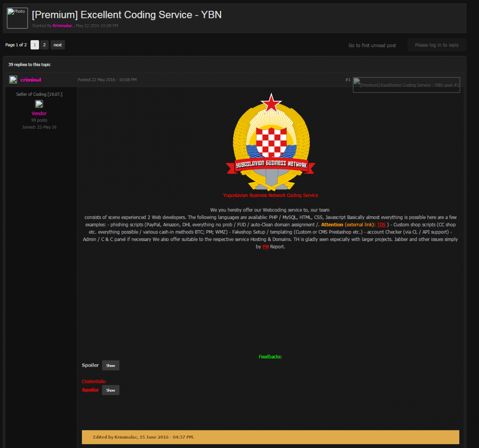Screen dimensions: 479x448
Task: Open the broken post #1 image link
Action: (406, 85)
